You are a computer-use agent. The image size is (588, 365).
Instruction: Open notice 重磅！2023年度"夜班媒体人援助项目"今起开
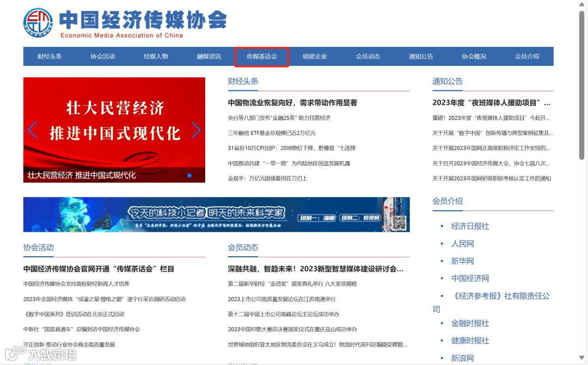pyautogui.click(x=491, y=118)
